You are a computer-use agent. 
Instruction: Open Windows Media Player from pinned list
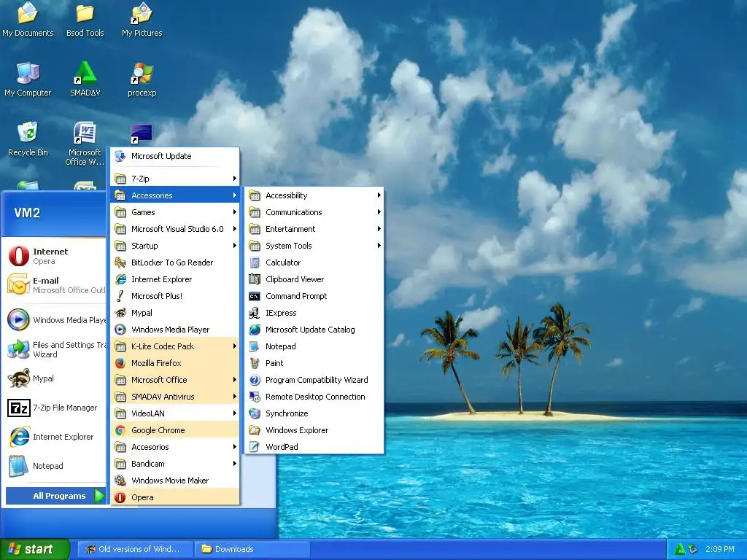55,320
